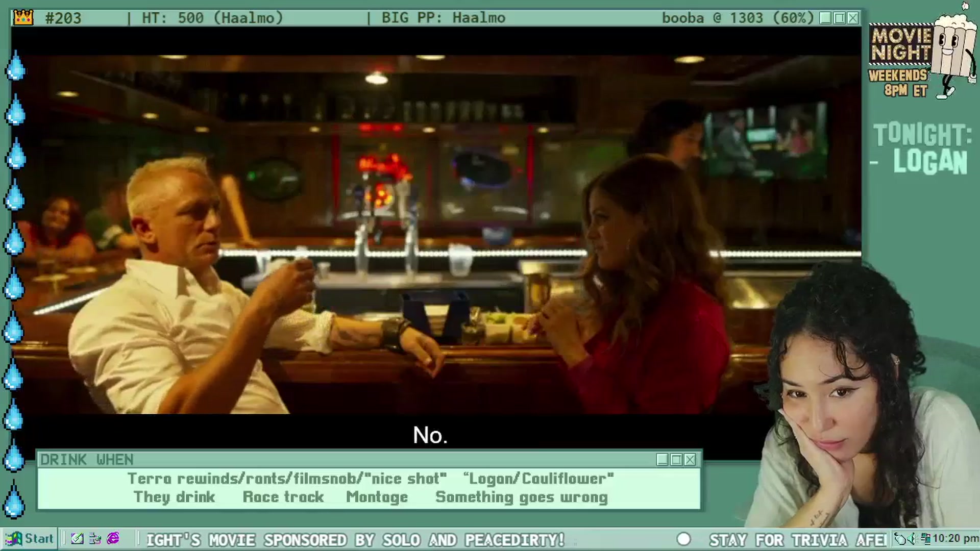Screen dimensions: 980x551
Task: Click the DRINK WHEN window title
Action: pyautogui.click(x=87, y=460)
